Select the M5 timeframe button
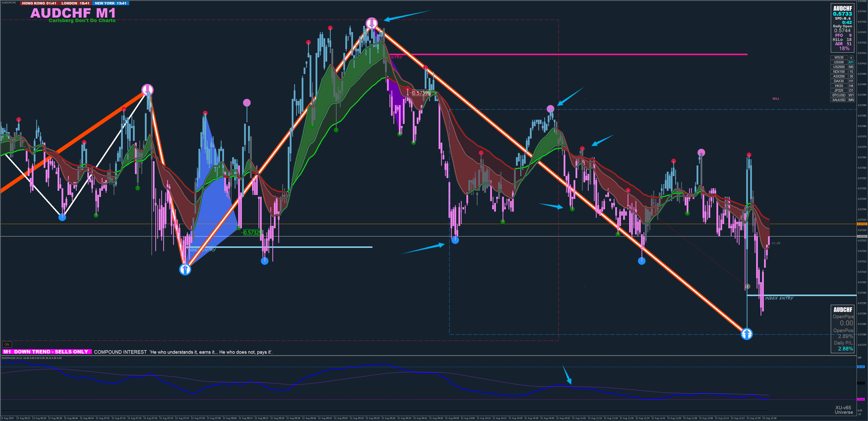Viewport: 868px width, 421px height. tap(851, 67)
